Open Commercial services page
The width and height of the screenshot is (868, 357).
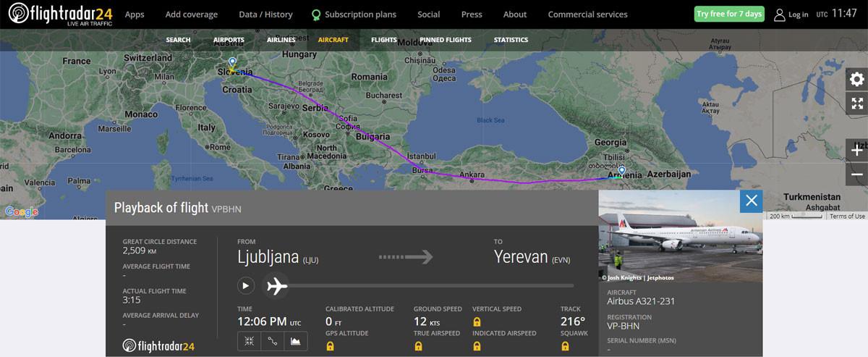(587, 14)
